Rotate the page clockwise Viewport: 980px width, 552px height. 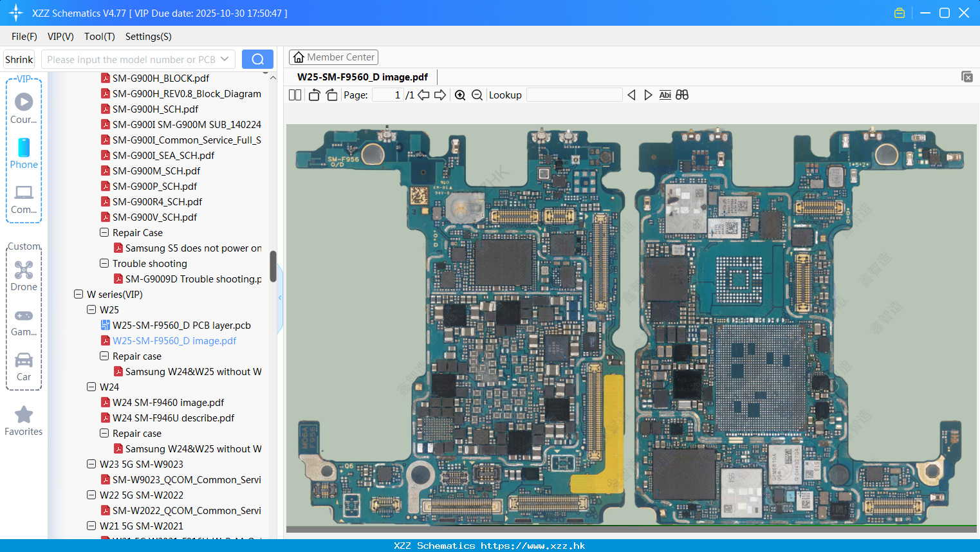point(331,95)
